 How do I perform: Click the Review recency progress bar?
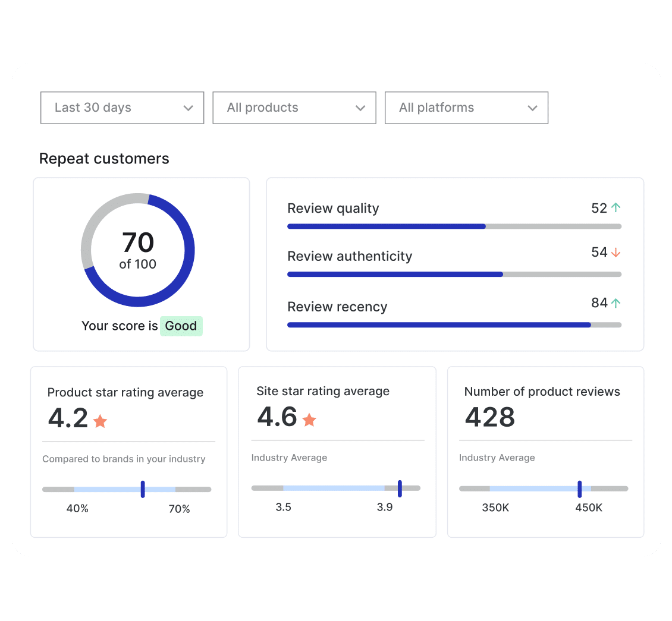(454, 325)
